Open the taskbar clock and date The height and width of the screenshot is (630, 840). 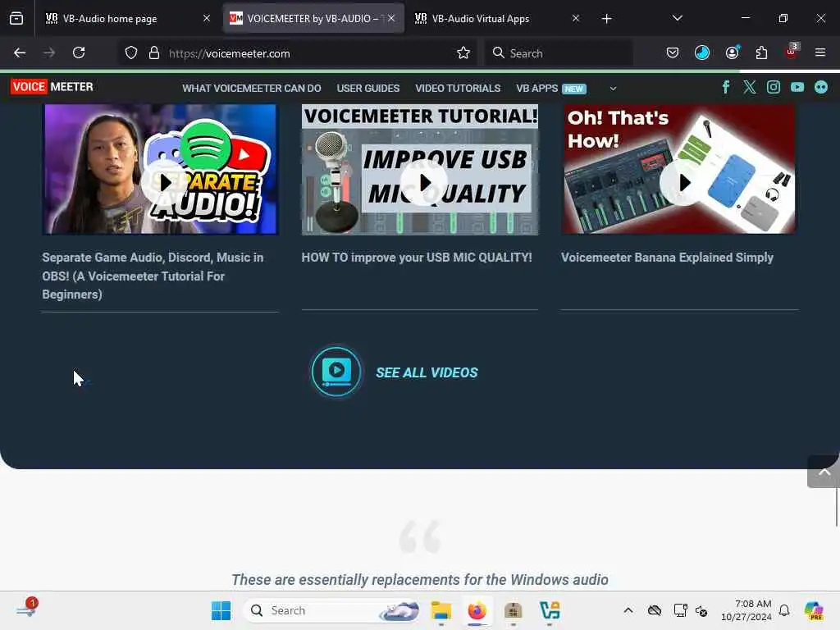746,610
